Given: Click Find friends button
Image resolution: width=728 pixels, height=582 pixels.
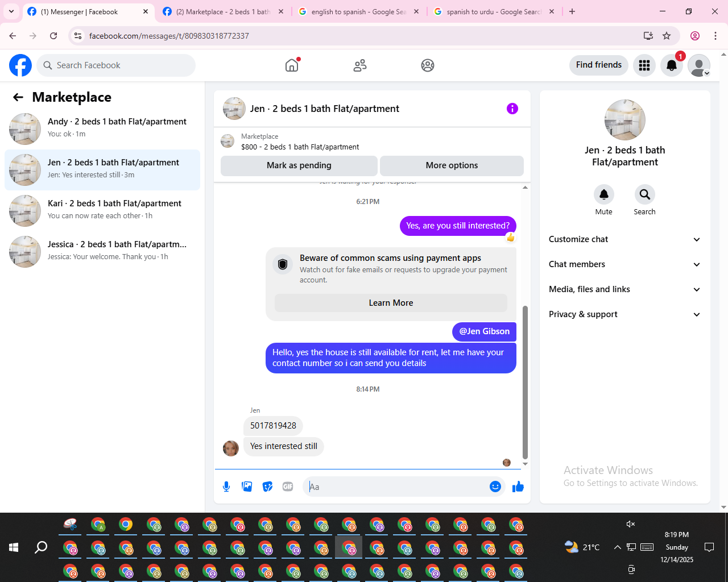Looking at the screenshot, I should tap(599, 65).
